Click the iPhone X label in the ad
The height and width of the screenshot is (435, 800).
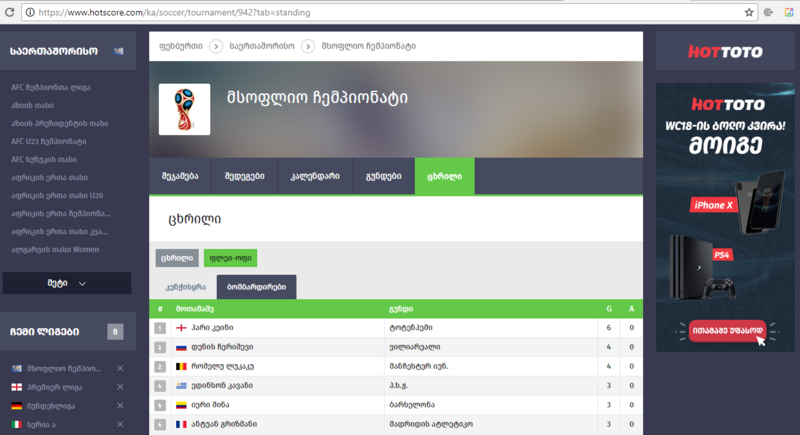point(713,205)
